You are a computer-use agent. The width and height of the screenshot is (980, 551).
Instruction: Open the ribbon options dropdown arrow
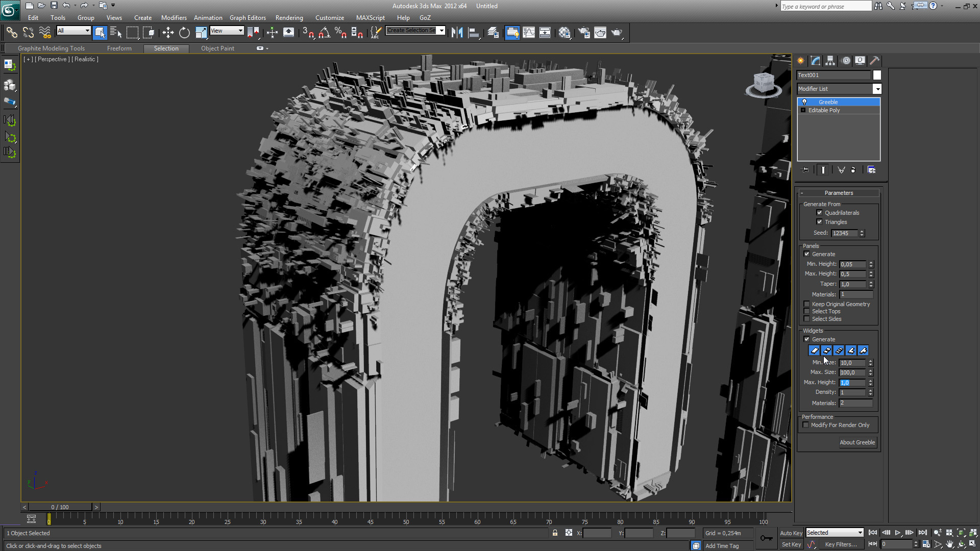(266, 48)
